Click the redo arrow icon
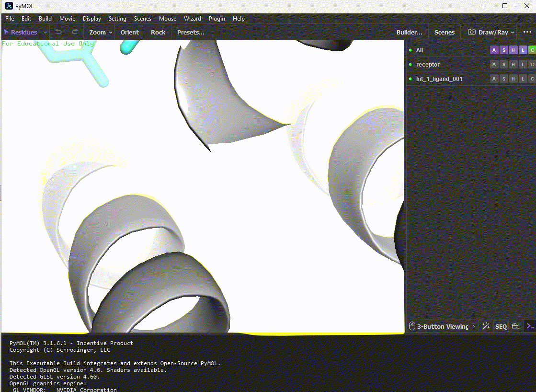The image size is (536, 392). click(x=75, y=32)
